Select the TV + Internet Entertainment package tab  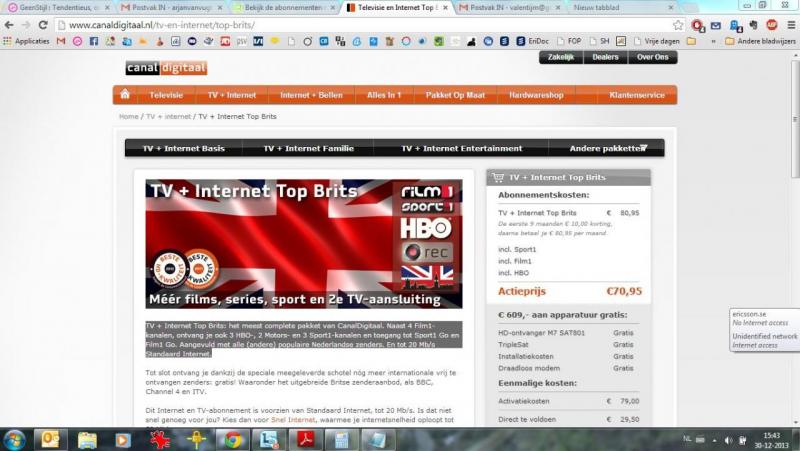coord(461,148)
